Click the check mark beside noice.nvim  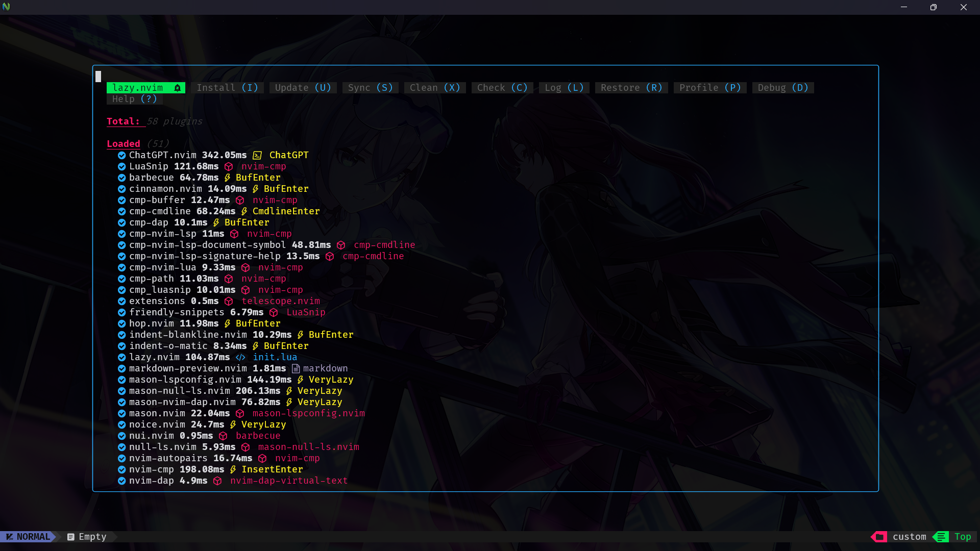click(121, 424)
